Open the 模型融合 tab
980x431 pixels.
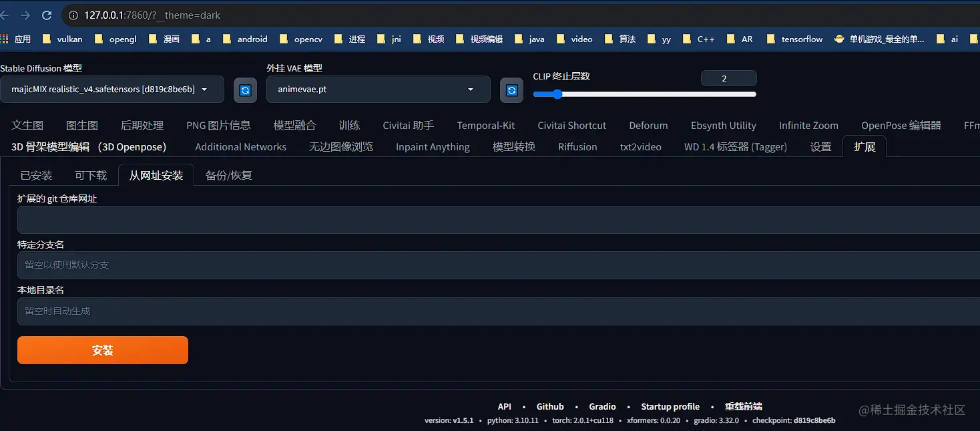pos(294,126)
